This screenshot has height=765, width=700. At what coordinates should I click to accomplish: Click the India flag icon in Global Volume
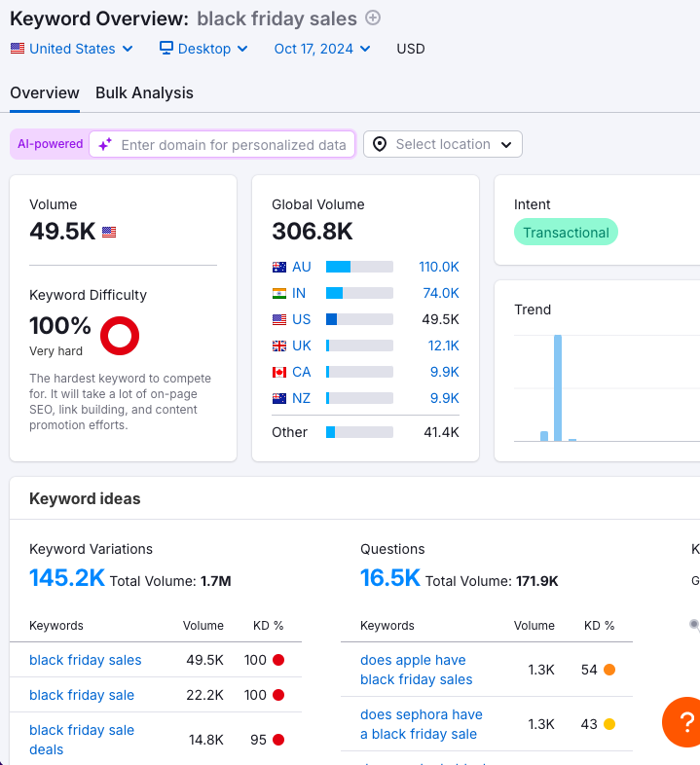[x=279, y=293]
